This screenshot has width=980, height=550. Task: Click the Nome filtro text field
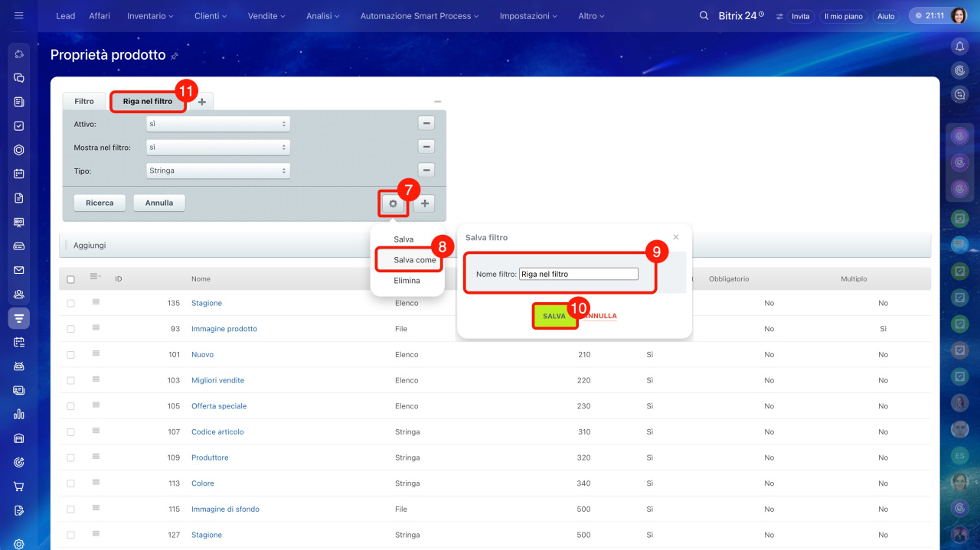[x=578, y=274]
